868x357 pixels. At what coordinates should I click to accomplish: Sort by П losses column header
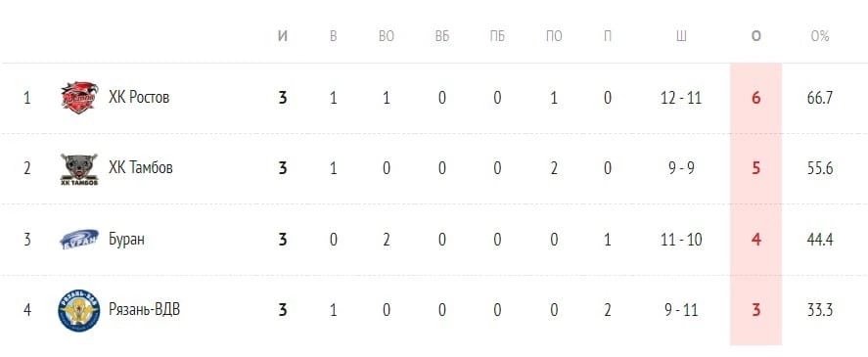[608, 36]
